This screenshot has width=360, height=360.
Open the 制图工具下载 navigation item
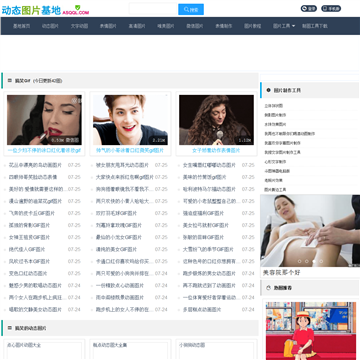click(315, 26)
